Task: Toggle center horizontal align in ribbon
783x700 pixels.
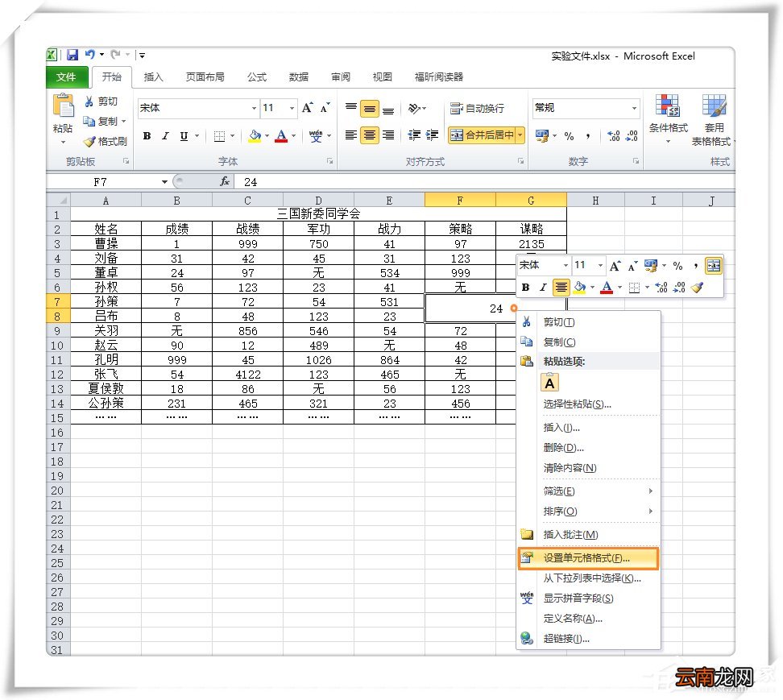Action: [x=370, y=135]
